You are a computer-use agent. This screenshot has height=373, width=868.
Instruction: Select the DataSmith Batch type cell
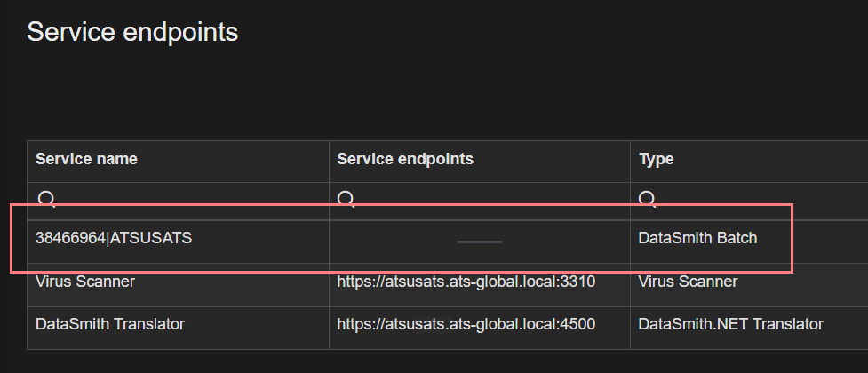click(698, 238)
